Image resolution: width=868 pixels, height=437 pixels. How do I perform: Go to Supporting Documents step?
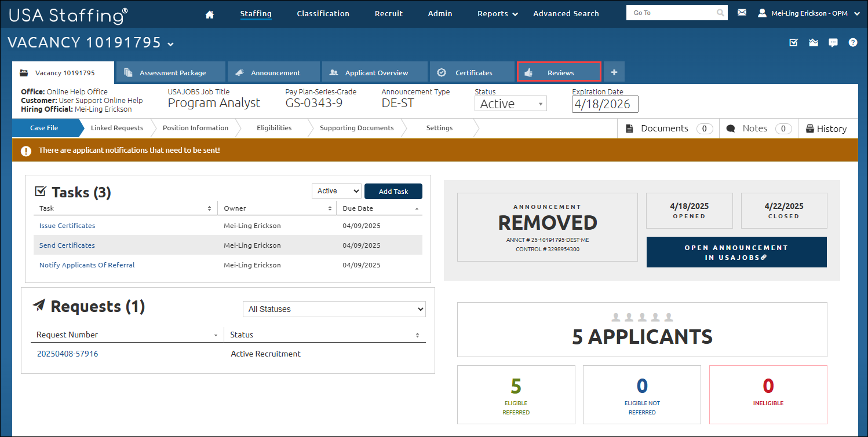[x=356, y=128]
